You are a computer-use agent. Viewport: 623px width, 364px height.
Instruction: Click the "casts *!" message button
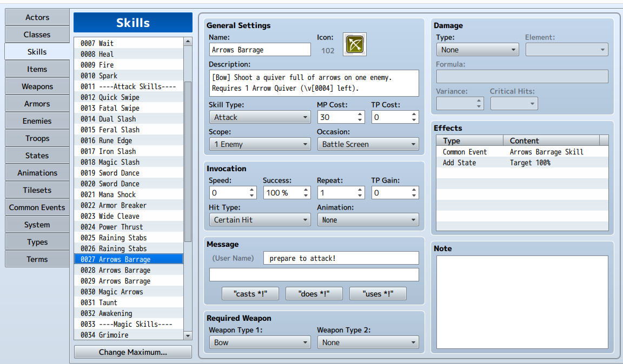click(250, 294)
